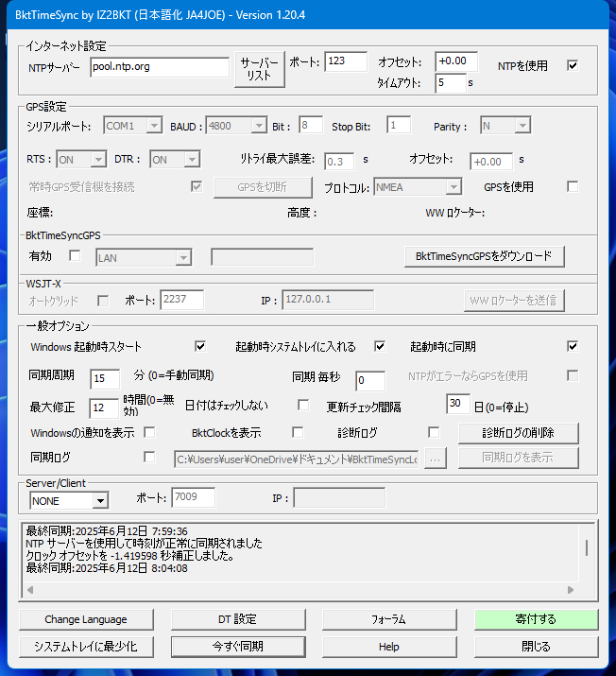
Task: Toggle 常時GPS受信機を接続 checkbox
Action: click(x=197, y=186)
